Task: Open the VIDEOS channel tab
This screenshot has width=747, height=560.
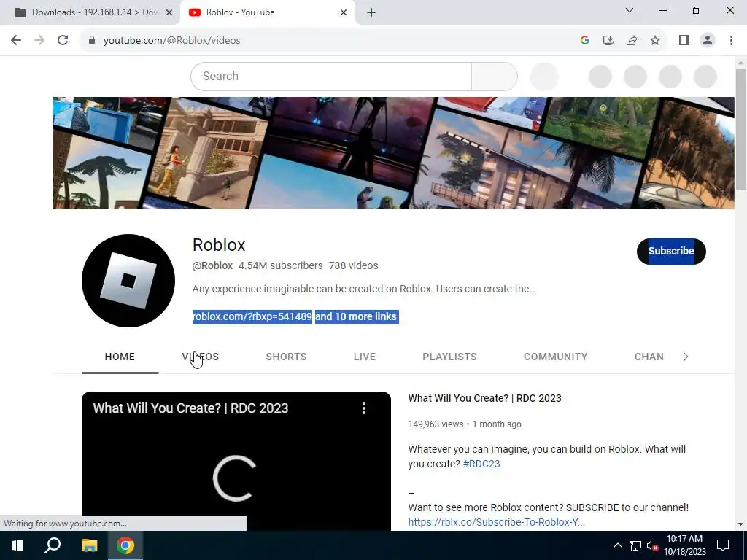Action: [x=200, y=357]
